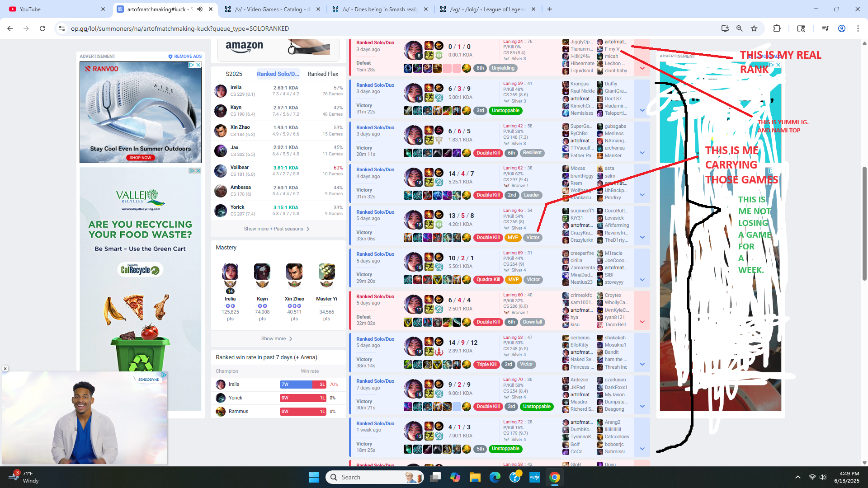This screenshot has width=868, height=488.
Task: Click the Rammus 0W 1L win rate bar
Action: click(x=303, y=412)
